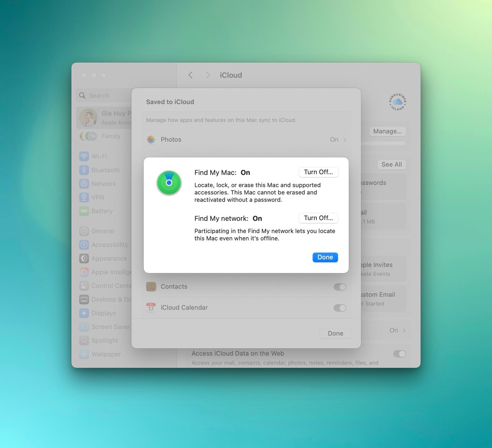Click the Network globe icon
Screen dimensions: 492x448
[84, 184]
